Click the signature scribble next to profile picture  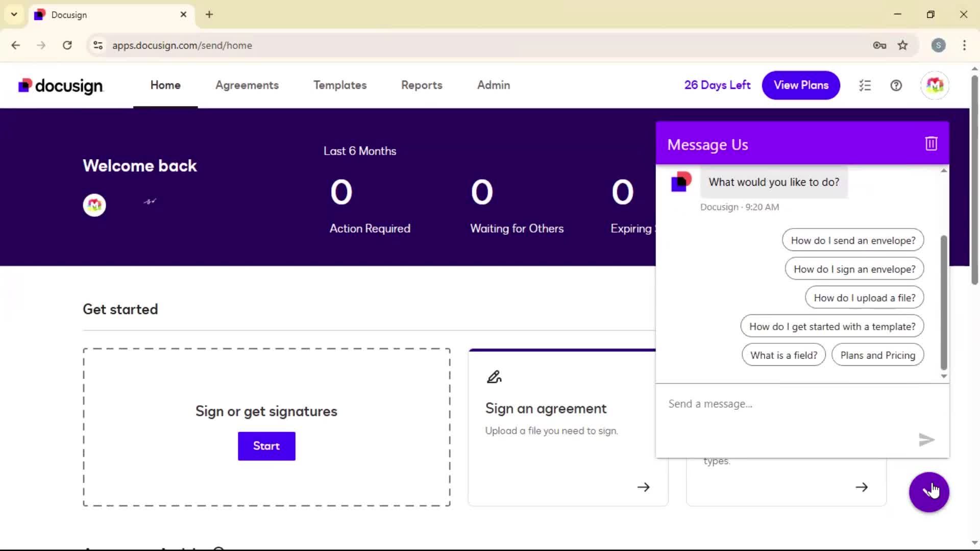[150, 202]
